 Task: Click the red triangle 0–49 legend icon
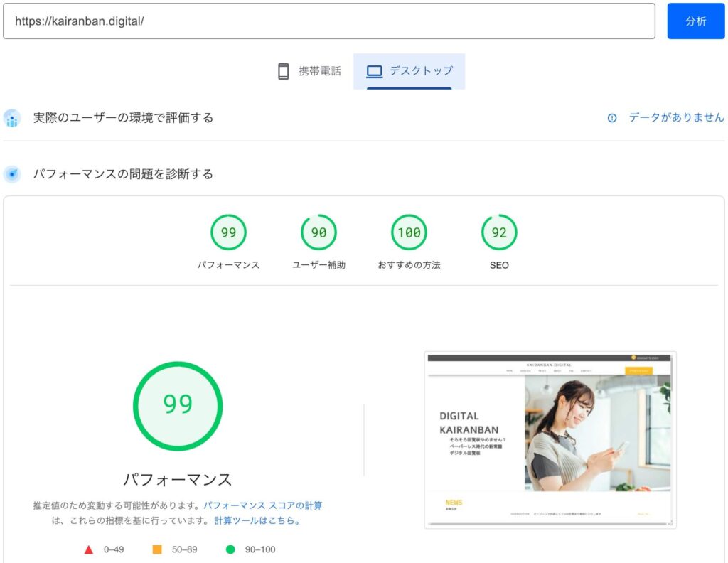tap(89, 549)
